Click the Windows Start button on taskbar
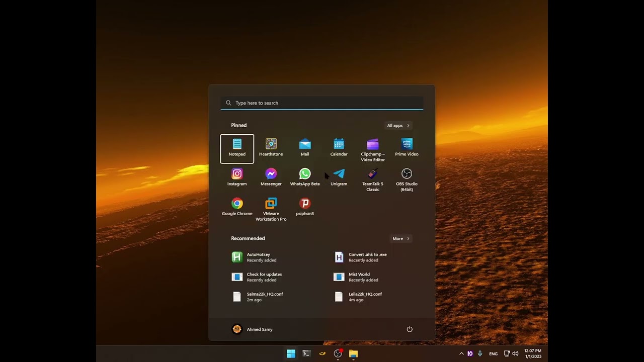Image resolution: width=644 pixels, height=362 pixels. [x=291, y=353]
